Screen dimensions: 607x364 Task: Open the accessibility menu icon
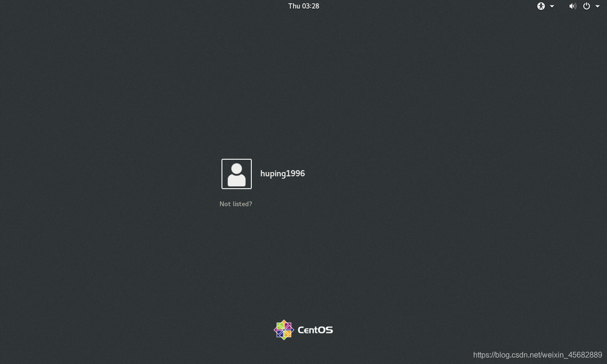click(x=541, y=6)
